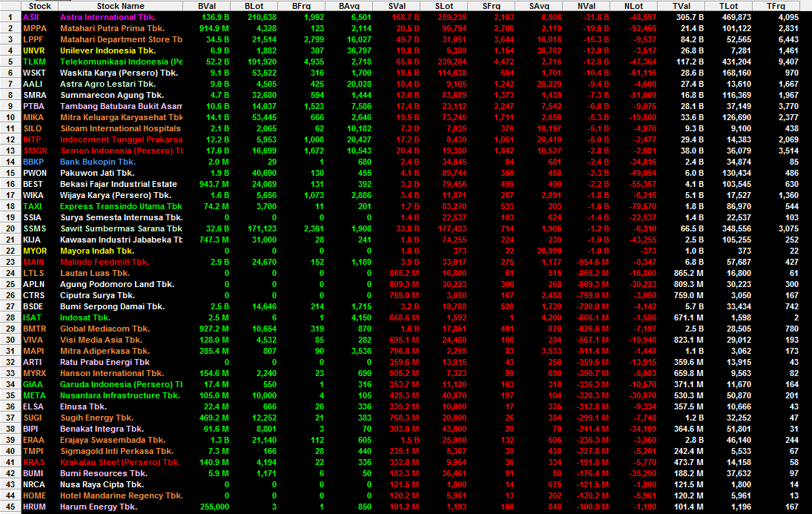
Task: Select the INTP ticker cell
Action: tap(32, 140)
